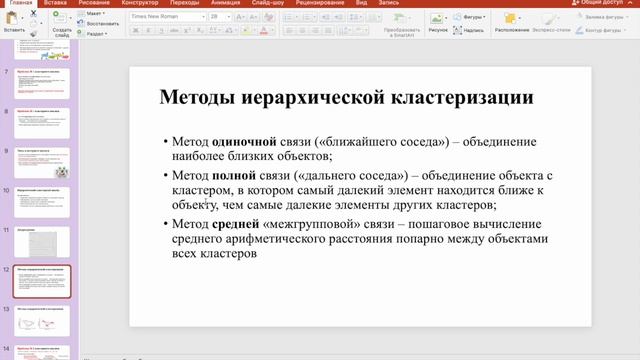Toggle subscript formatting
The height and width of the screenshot is (360, 640).
[200, 30]
